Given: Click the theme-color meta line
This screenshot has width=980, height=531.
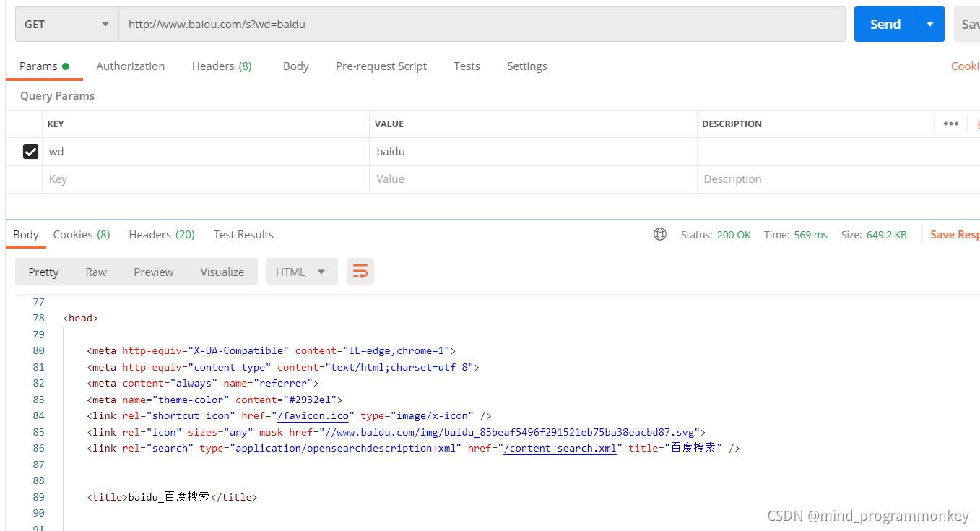Looking at the screenshot, I should (214, 400).
